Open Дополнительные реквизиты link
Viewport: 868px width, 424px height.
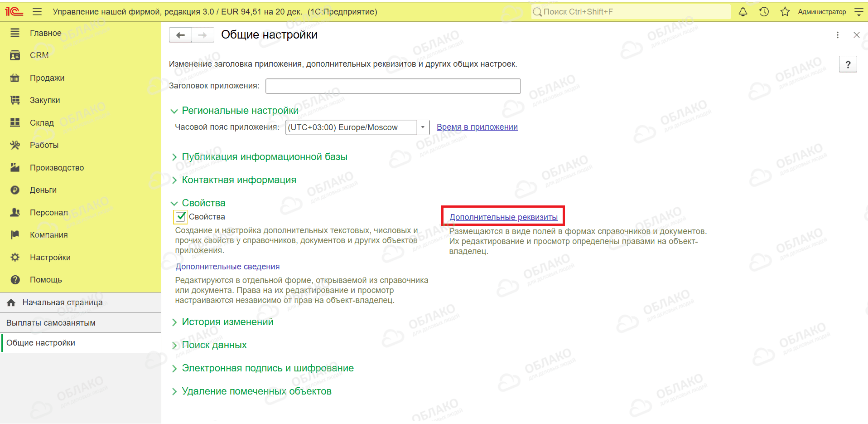(503, 217)
